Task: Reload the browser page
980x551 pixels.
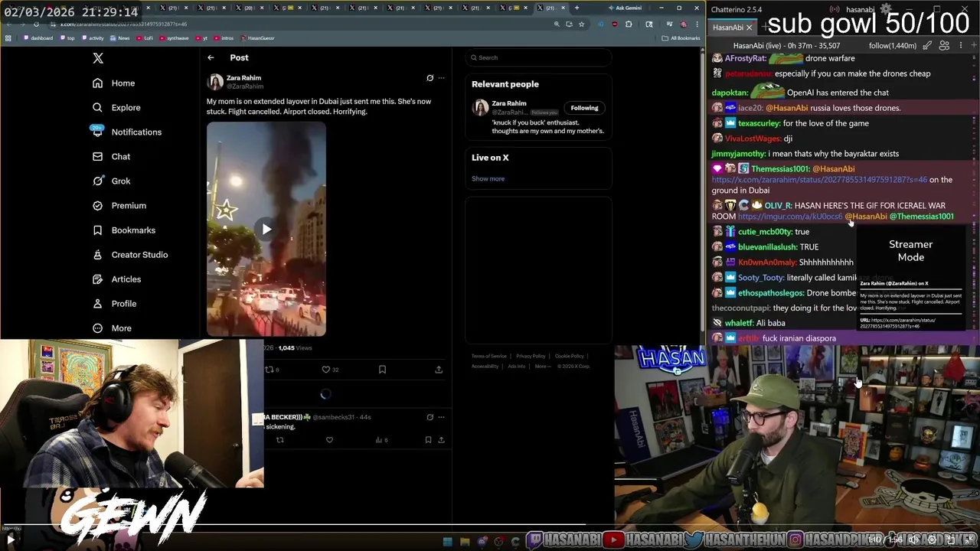Action: pos(36,24)
